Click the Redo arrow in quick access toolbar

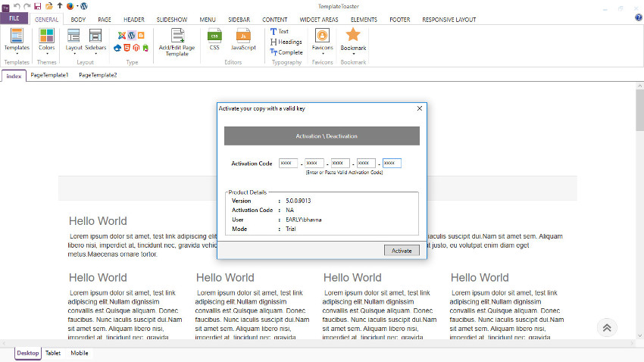coord(27,6)
